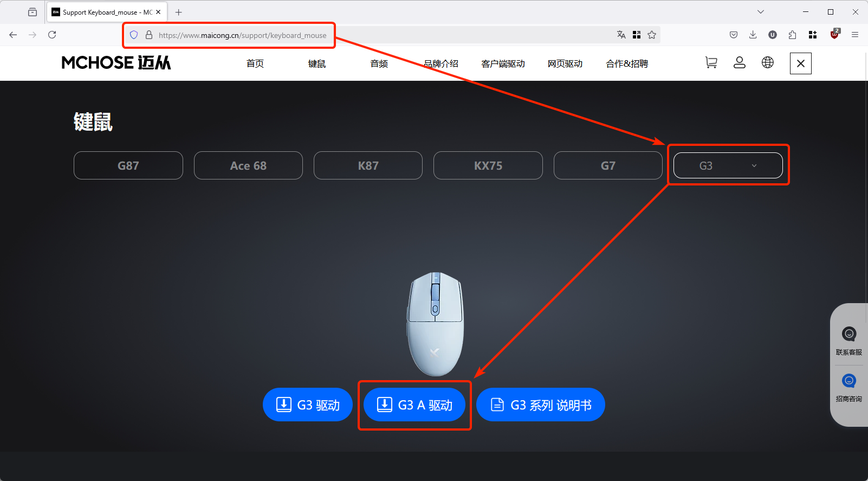Click the G3 mouse product image
This screenshot has width=868, height=481.
435,324
